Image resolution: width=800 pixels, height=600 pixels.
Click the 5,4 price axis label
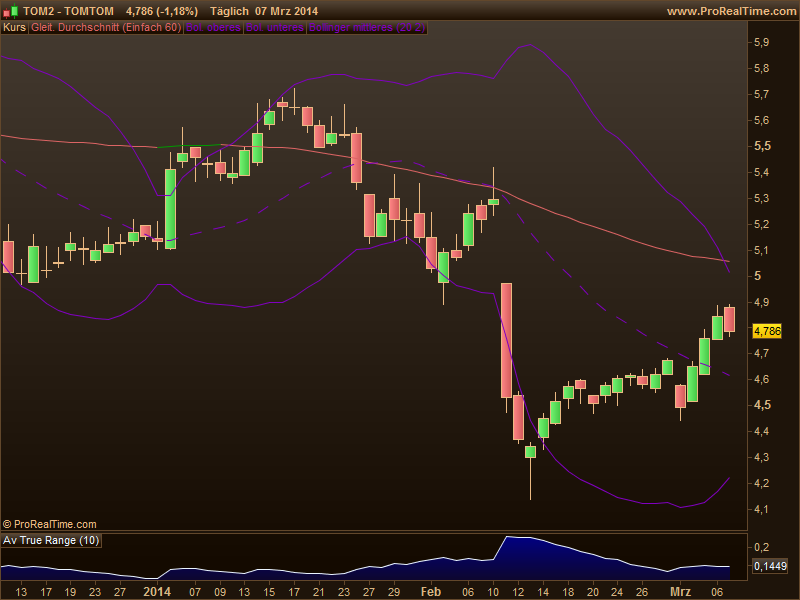[762, 172]
